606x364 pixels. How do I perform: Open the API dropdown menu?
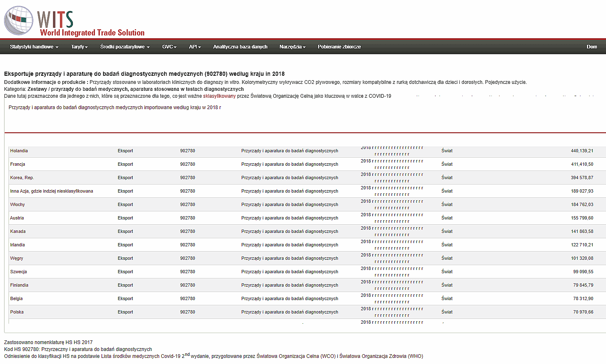point(195,47)
